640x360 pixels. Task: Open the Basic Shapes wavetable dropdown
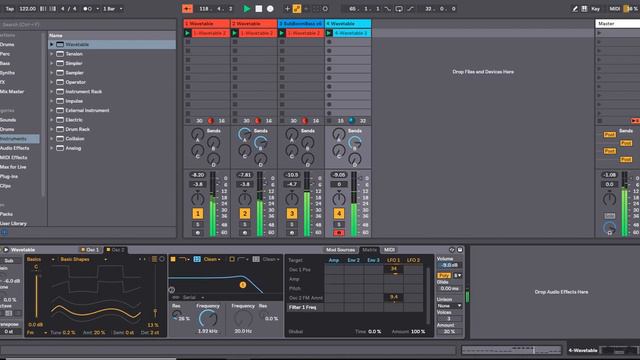click(x=84, y=259)
